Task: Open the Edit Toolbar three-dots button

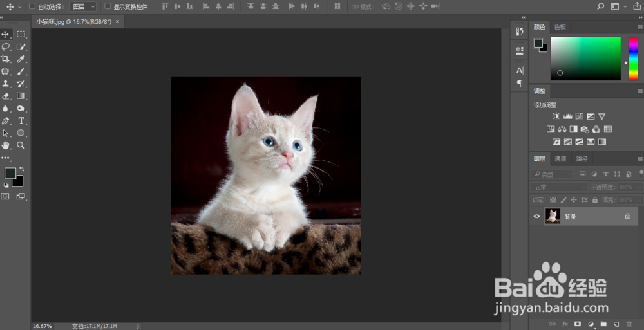Action: pos(5,158)
